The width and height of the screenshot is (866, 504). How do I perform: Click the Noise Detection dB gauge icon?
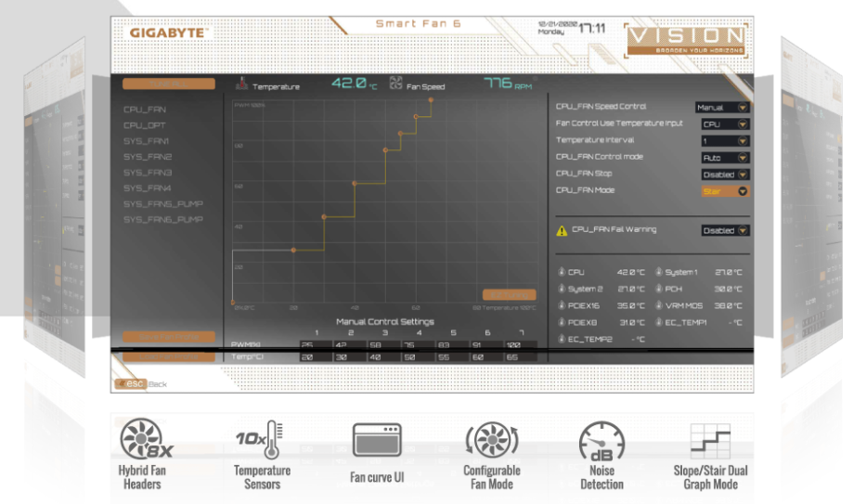602,441
